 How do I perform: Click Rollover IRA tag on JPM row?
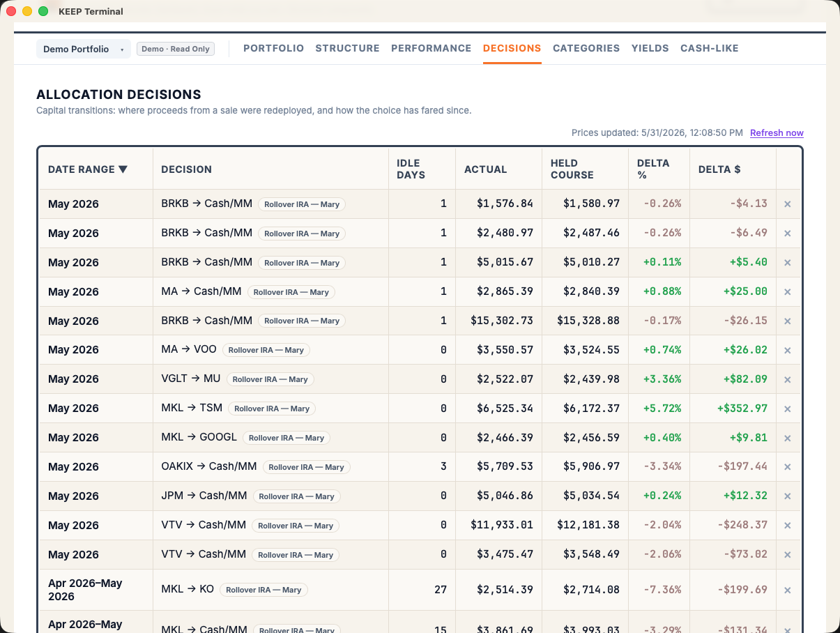(x=297, y=496)
